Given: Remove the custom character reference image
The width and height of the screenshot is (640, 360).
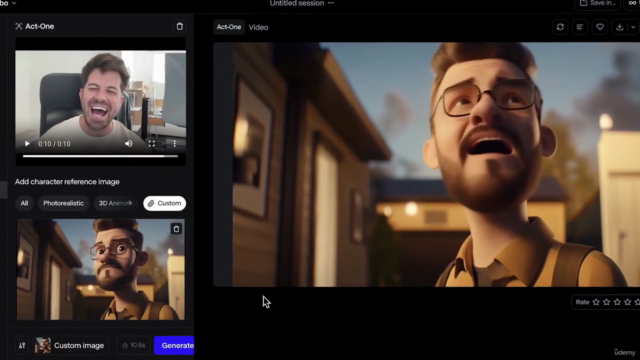Looking at the screenshot, I should [x=176, y=229].
